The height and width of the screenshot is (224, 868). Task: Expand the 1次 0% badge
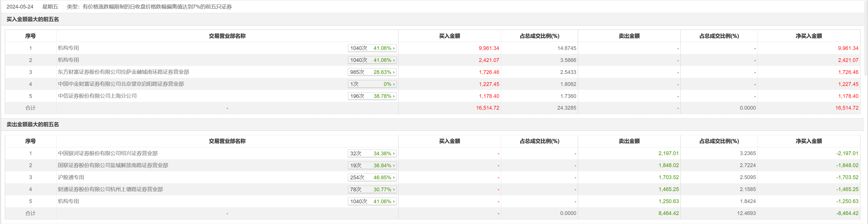click(x=372, y=84)
